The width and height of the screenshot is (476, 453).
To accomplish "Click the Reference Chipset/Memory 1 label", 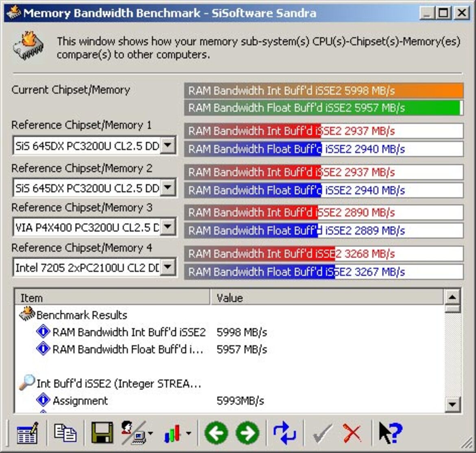I will [81, 125].
